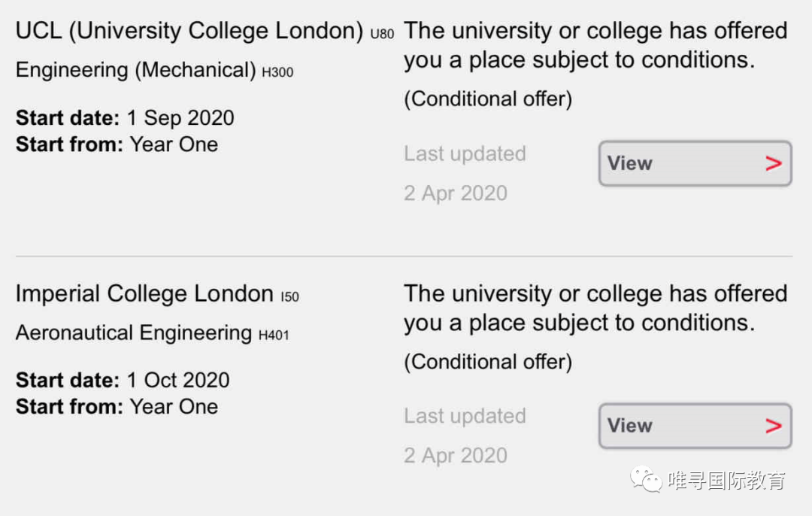Click the 唯寻国际教育 watermark text
812x516 pixels.
pos(726,480)
